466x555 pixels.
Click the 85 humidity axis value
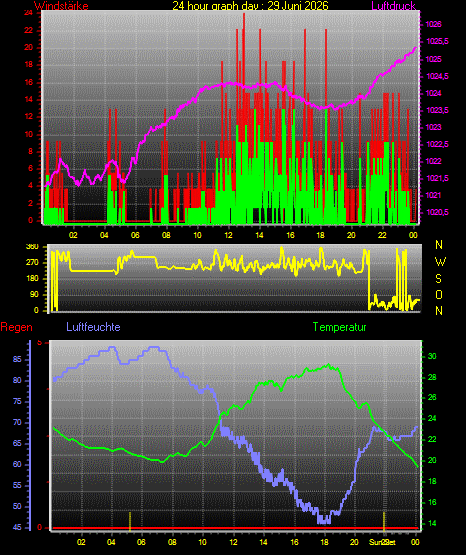pos(17,359)
